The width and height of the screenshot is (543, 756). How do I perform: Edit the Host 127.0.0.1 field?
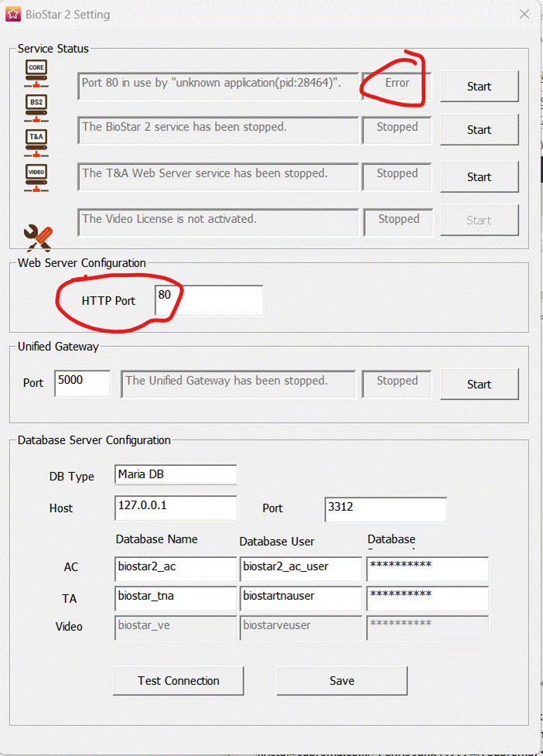pos(176,508)
